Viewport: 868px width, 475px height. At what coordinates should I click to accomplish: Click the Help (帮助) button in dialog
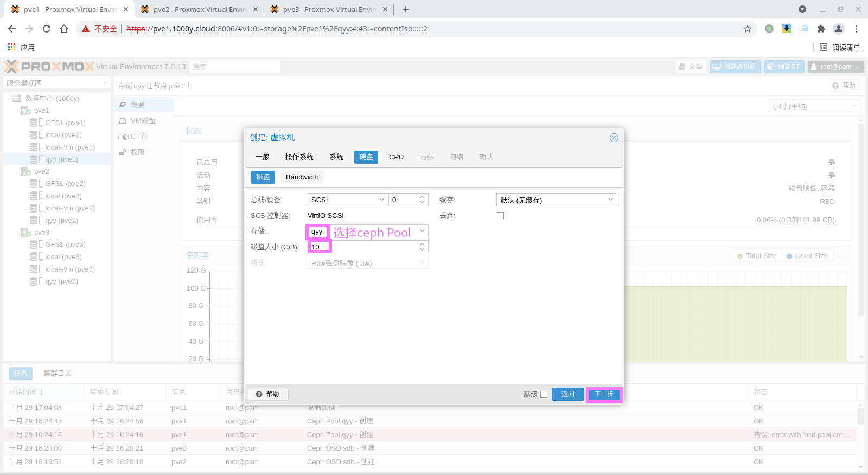(x=267, y=394)
